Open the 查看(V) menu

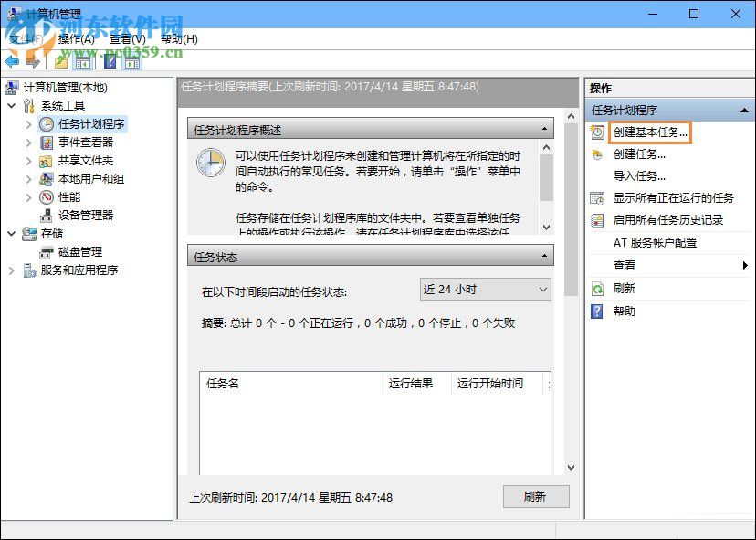pos(126,38)
